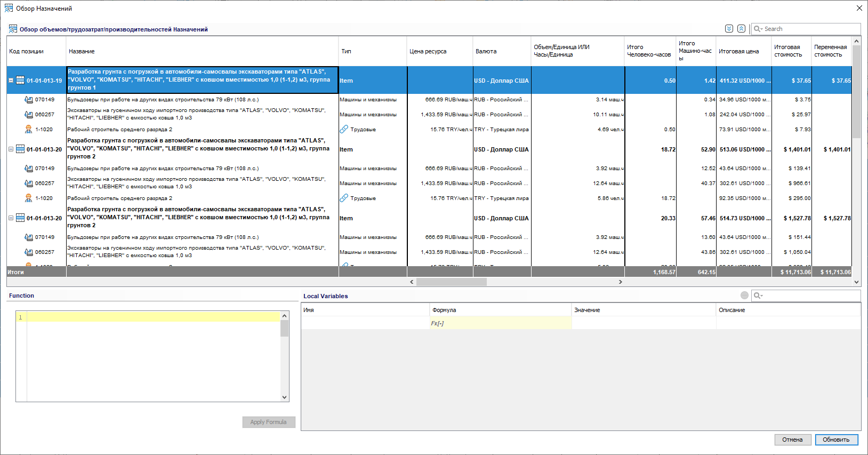This screenshot has width=868, height=455.
Task: Click the Обзор Назначений window title icon
Action: [9, 8]
